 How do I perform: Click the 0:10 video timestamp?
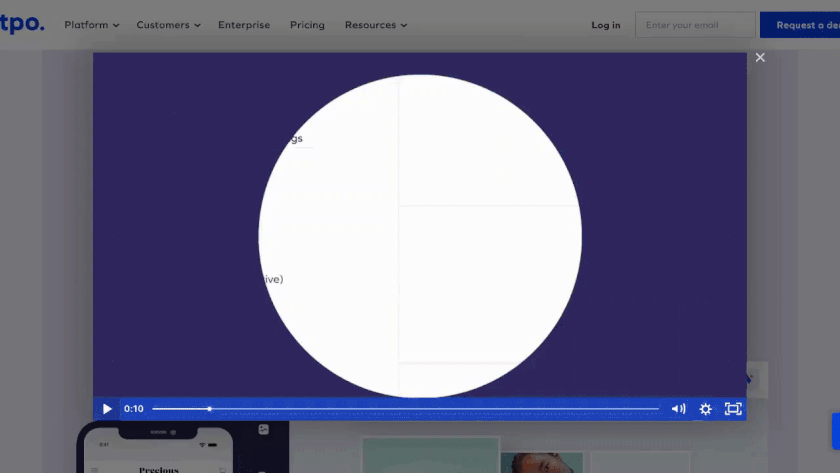click(x=133, y=409)
